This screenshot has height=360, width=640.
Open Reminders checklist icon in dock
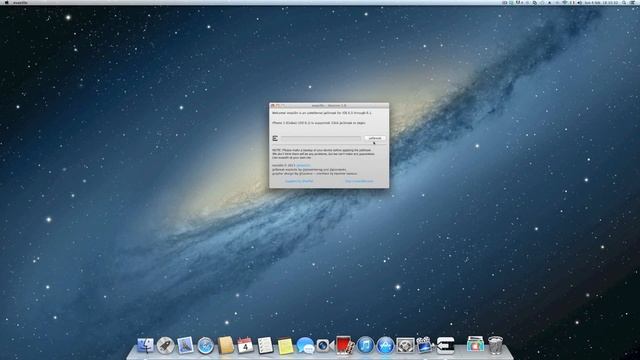tap(265, 345)
